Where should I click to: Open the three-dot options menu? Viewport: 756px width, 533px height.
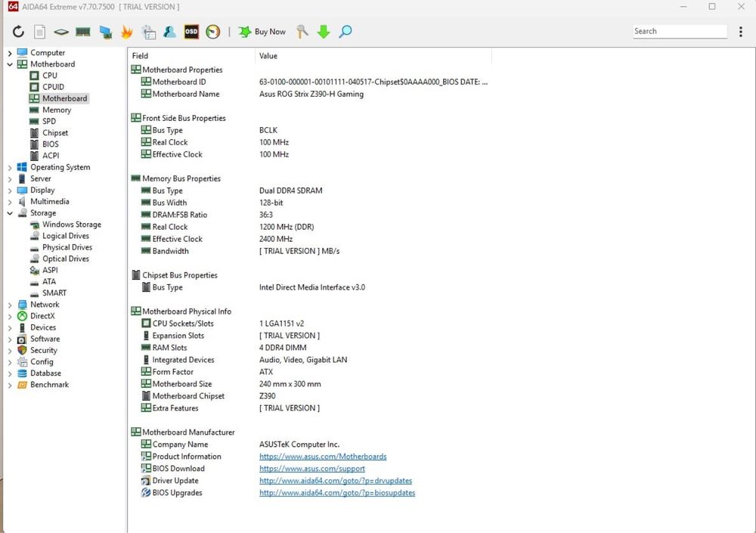click(741, 32)
